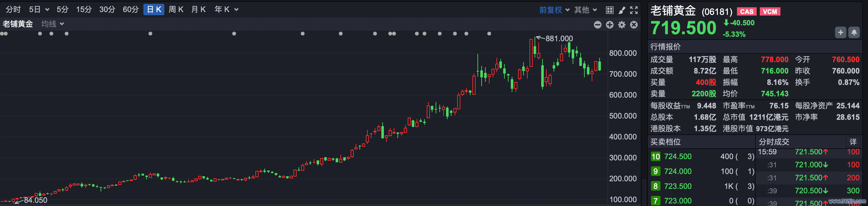Switch to 分时 chart tab
This screenshot has width=868, height=206.
13,10
